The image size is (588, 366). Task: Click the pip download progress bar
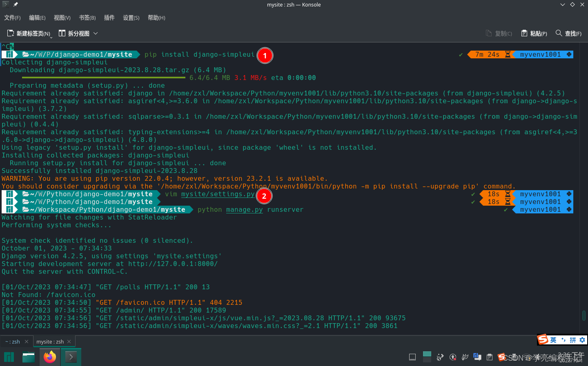pyautogui.click(x=104, y=78)
